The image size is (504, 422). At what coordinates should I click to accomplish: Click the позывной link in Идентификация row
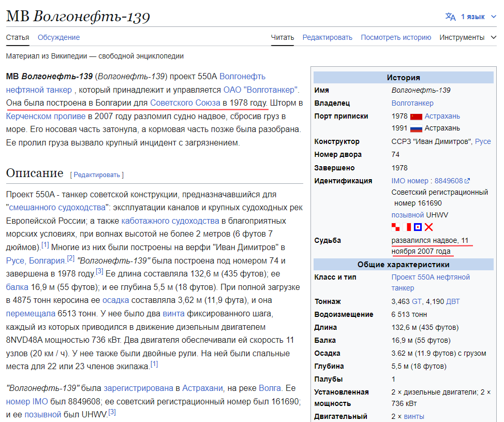[x=407, y=214]
